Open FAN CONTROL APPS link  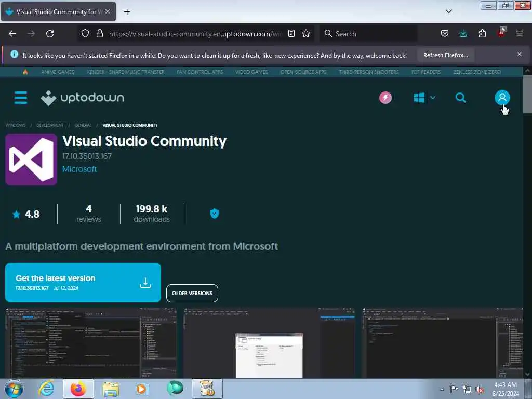tap(200, 72)
